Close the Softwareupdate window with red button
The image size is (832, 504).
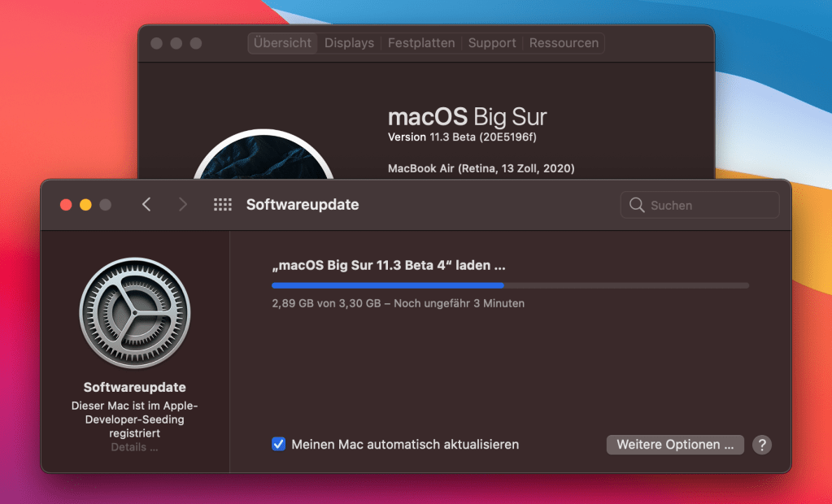[66, 205]
